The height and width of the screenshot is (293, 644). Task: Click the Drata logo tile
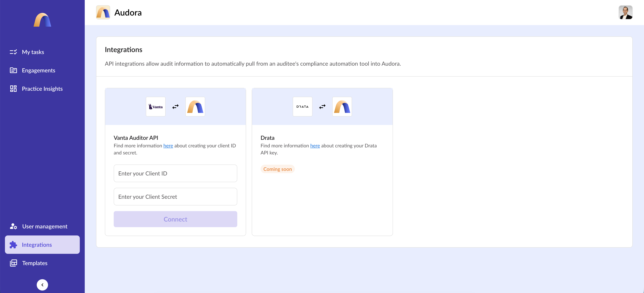pyautogui.click(x=302, y=107)
